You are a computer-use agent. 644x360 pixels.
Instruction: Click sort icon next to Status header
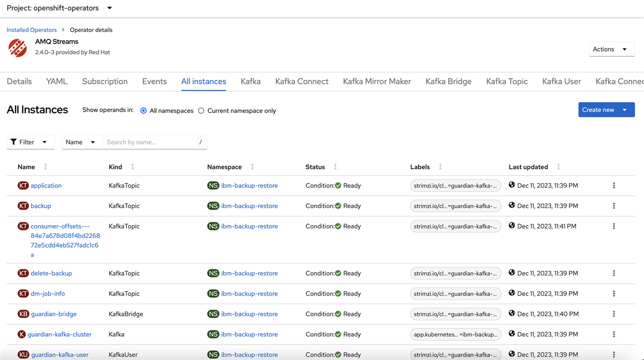[335, 167]
